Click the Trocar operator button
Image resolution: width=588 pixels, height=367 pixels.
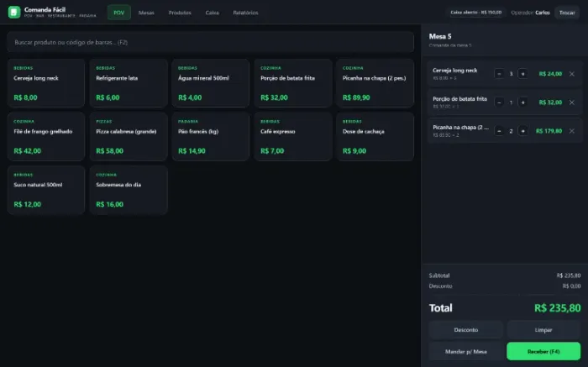(567, 13)
